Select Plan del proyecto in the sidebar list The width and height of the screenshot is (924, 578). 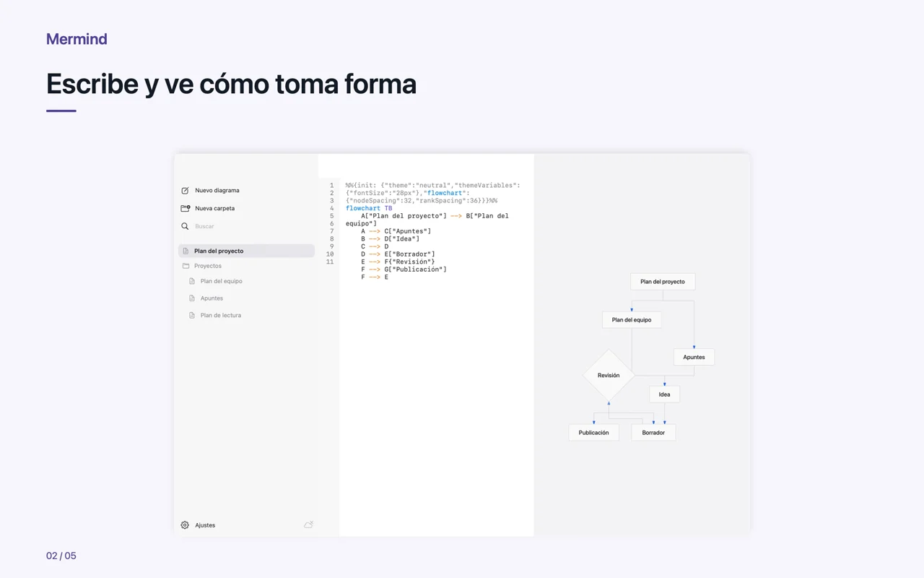coord(246,251)
